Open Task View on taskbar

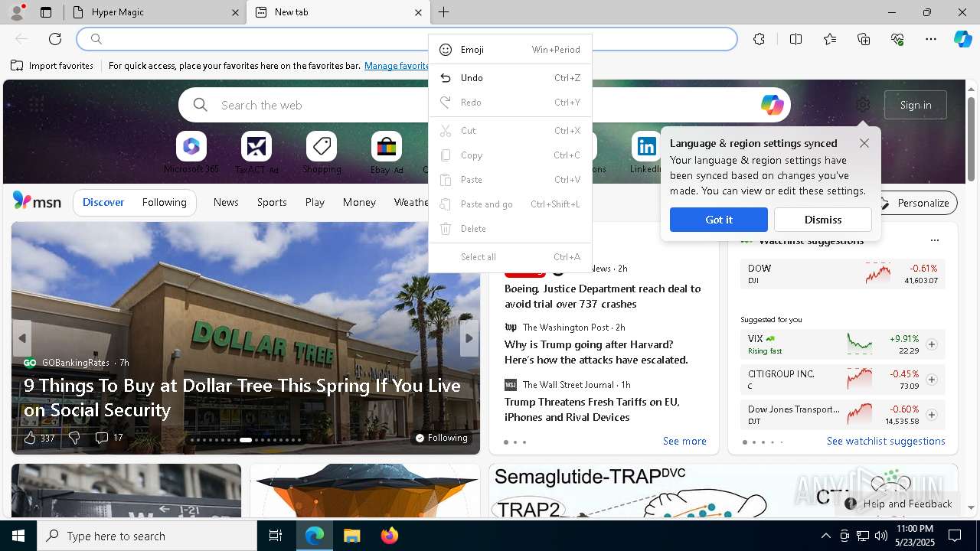point(276,536)
